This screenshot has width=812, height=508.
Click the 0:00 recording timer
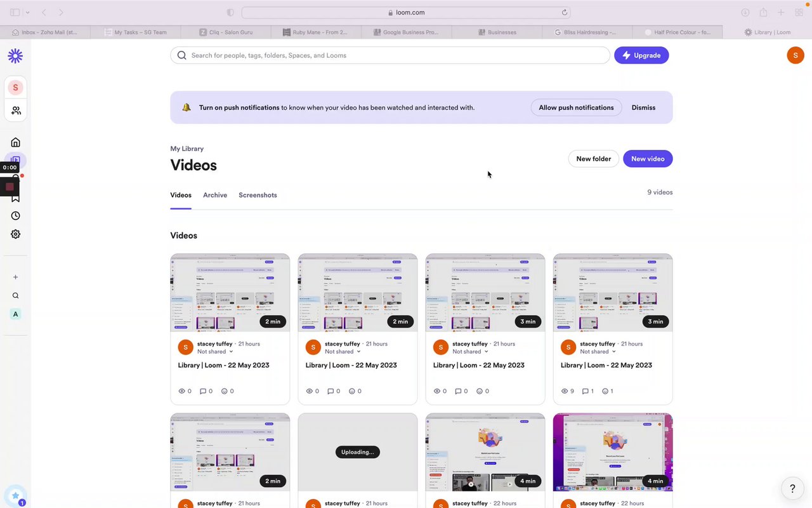click(x=10, y=168)
